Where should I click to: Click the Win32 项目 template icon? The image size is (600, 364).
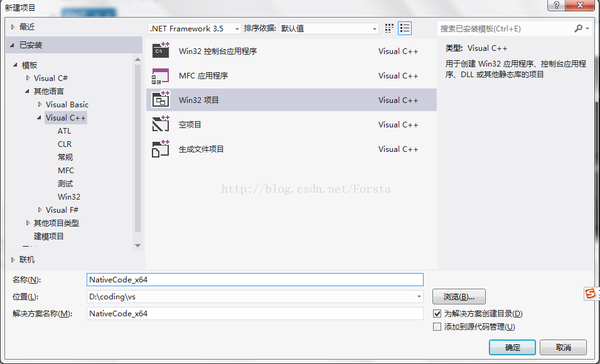(161, 100)
